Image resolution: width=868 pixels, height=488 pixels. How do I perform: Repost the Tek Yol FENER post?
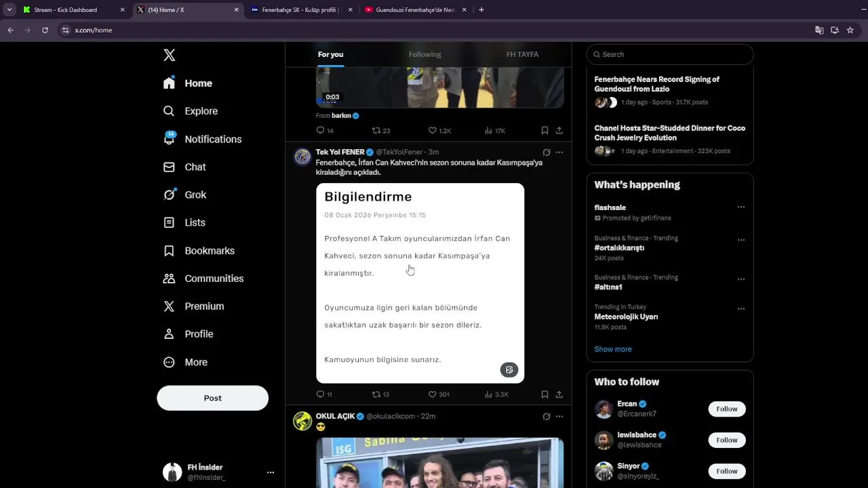pyautogui.click(x=380, y=394)
